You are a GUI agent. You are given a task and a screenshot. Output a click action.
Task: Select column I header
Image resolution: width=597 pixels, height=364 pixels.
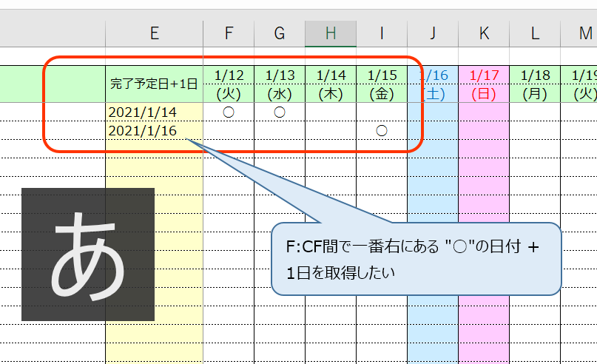click(382, 33)
